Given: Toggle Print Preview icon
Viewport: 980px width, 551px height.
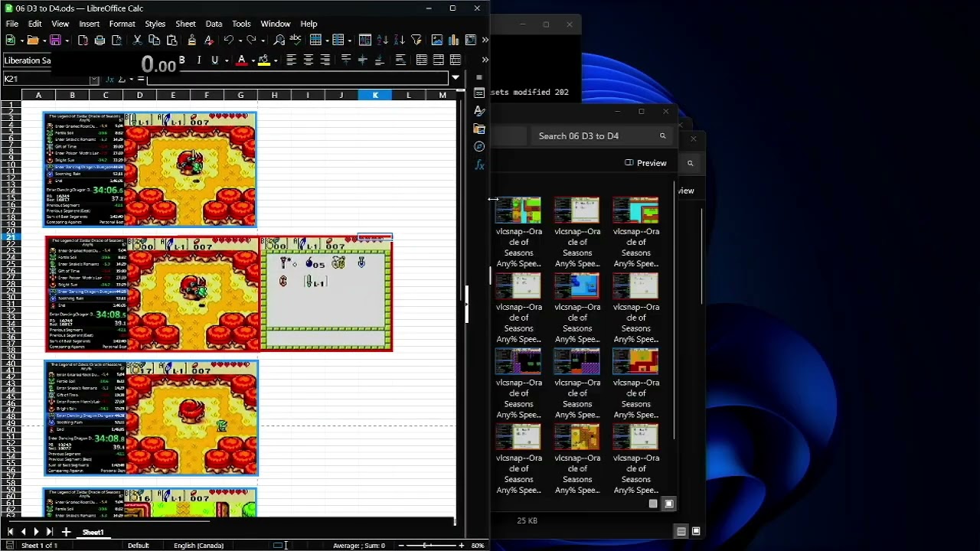Looking at the screenshot, I should pos(116,40).
